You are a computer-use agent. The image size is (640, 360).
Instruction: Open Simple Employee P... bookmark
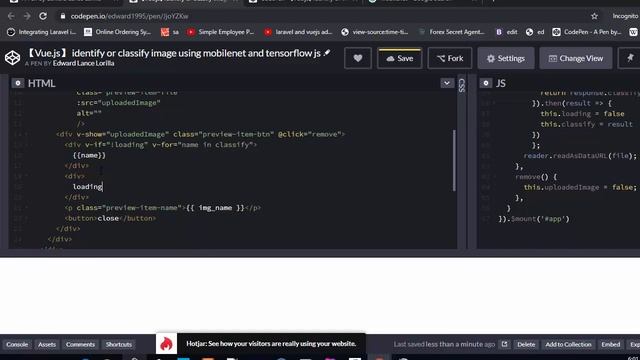coord(221,32)
